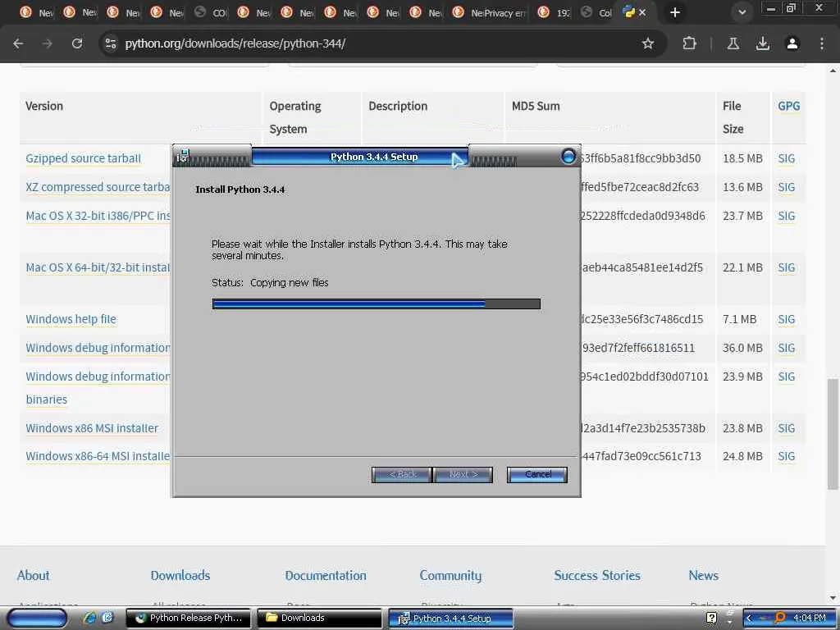Open the News footer link

[x=703, y=575]
